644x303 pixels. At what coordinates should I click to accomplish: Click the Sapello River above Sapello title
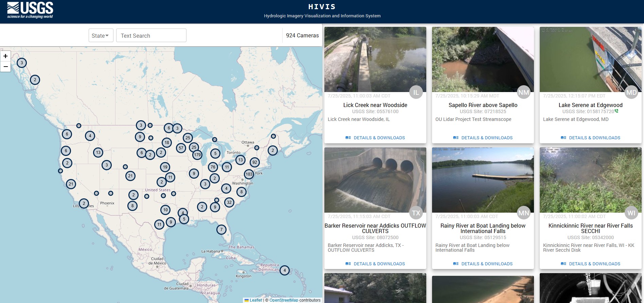tap(483, 105)
